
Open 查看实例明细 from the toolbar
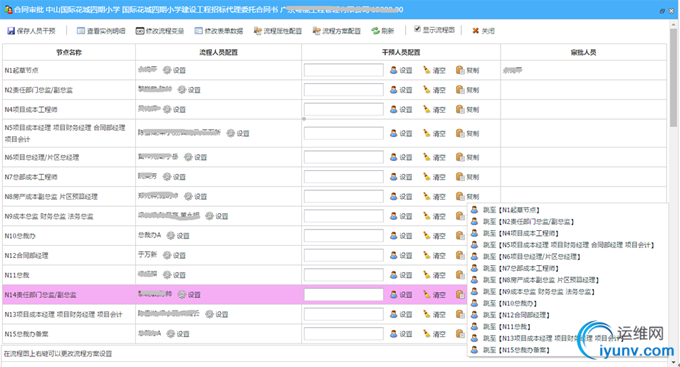pyautogui.click(x=101, y=31)
